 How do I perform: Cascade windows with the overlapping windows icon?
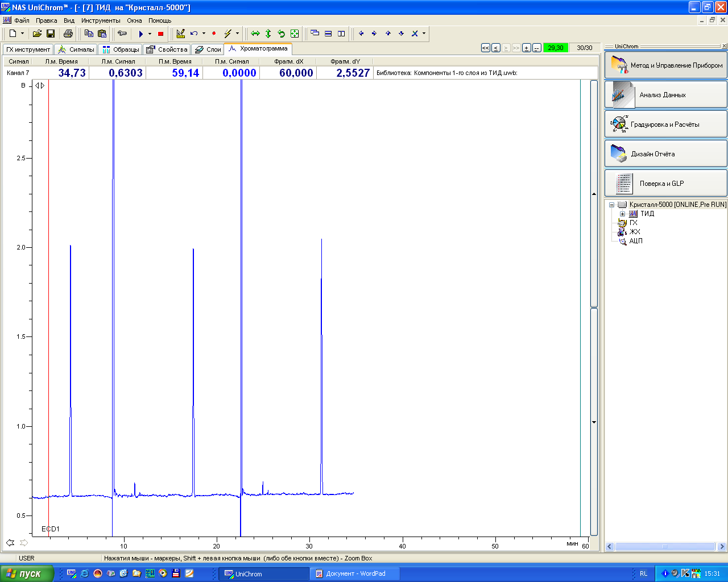pos(315,34)
